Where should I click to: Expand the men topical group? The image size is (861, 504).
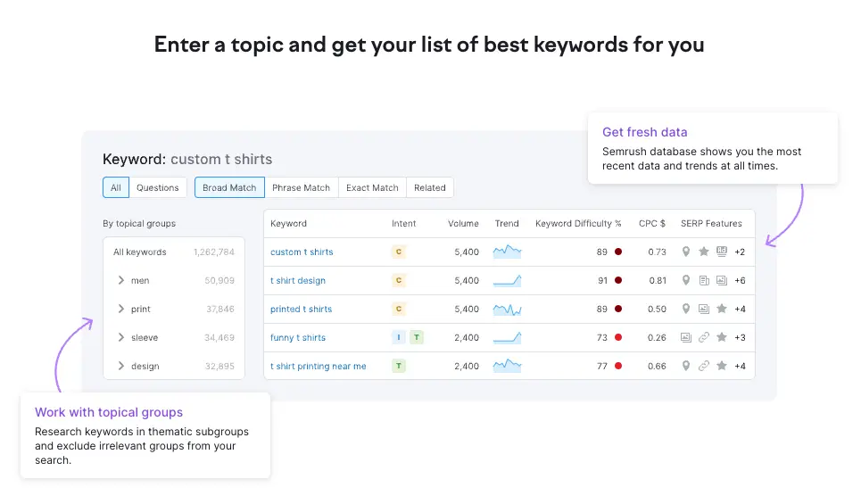(x=120, y=280)
